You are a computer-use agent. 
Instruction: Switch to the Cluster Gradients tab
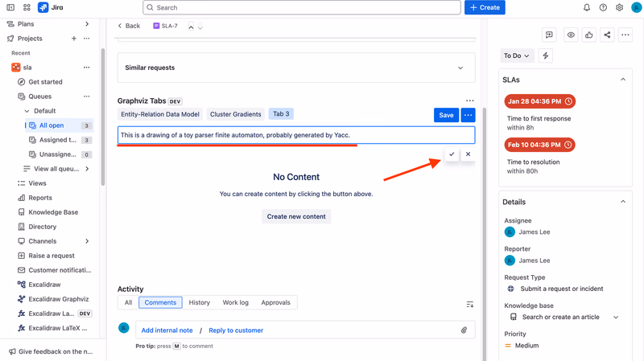point(236,114)
